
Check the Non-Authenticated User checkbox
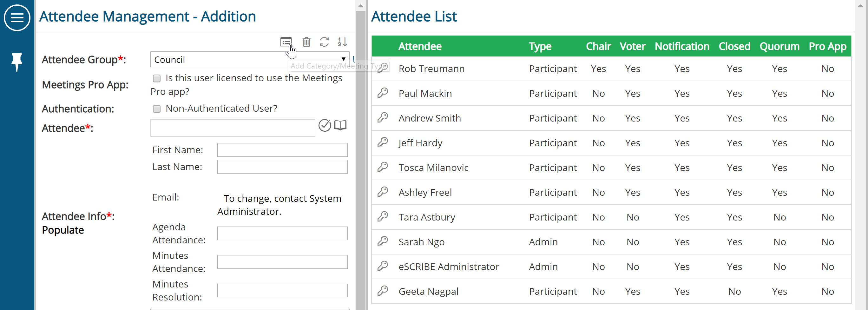(x=157, y=109)
